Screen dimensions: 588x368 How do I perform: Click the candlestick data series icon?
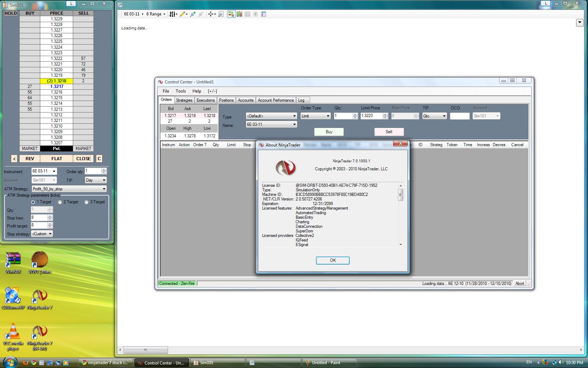point(239,14)
